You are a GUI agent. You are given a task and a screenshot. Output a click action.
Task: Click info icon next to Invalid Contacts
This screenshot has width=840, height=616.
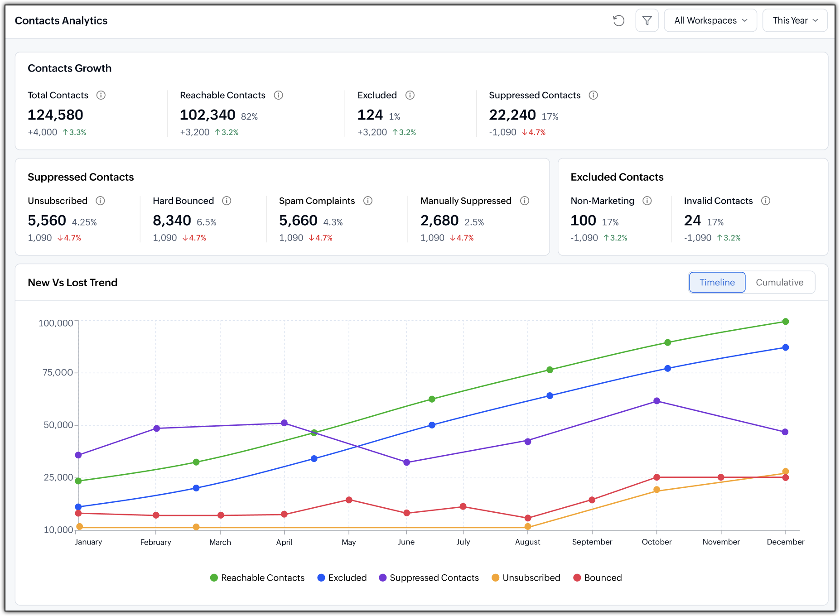[x=766, y=201]
